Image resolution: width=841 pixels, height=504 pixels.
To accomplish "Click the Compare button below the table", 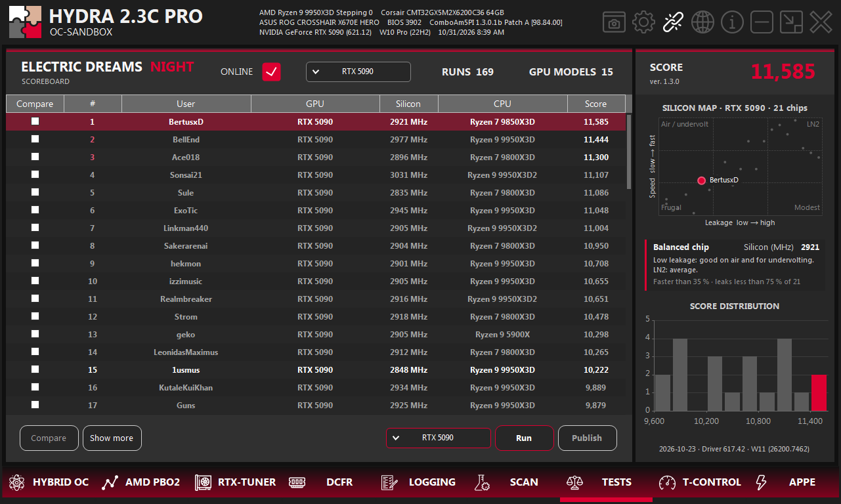I will click(49, 438).
